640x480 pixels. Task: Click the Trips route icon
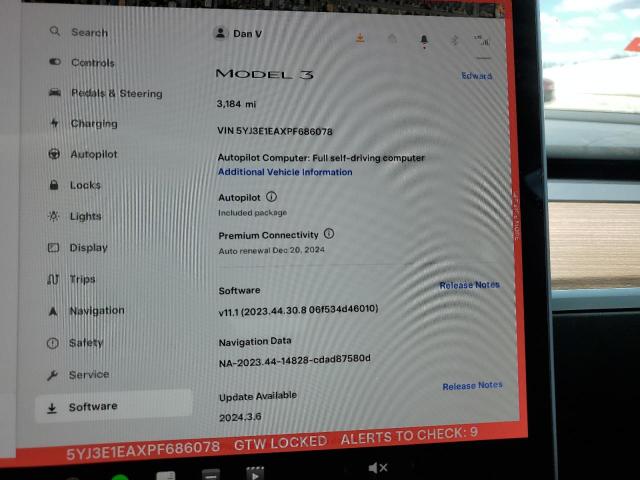(53, 279)
